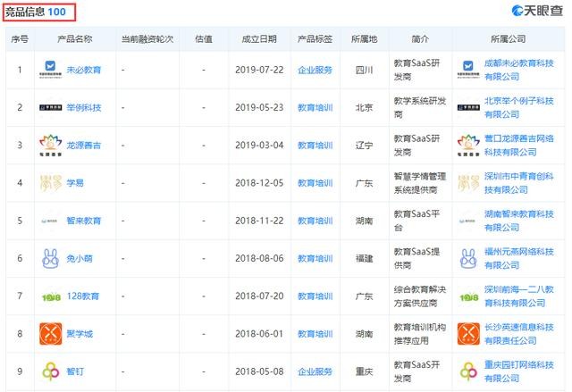Image resolution: width=572 pixels, height=392 pixels.
Task: Open company 深圳前海一二八教育科技有限公司
Action: pyautogui.click(x=518, y=296)
